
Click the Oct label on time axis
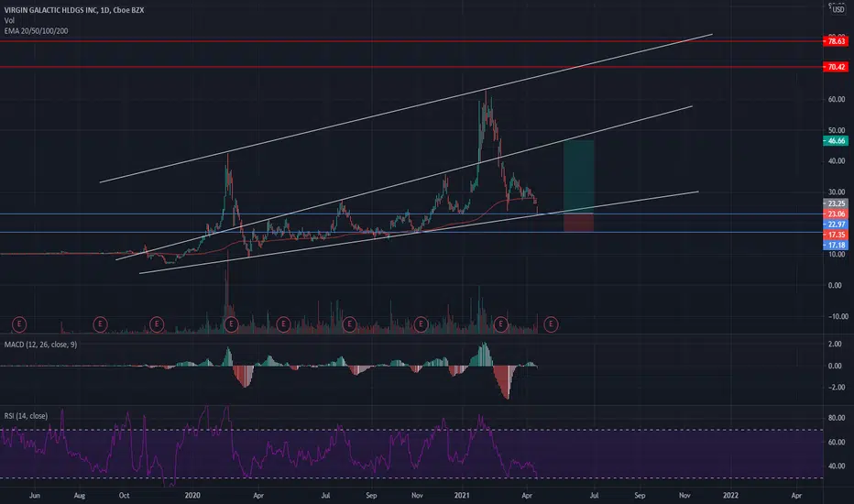[x=125, y=495]
